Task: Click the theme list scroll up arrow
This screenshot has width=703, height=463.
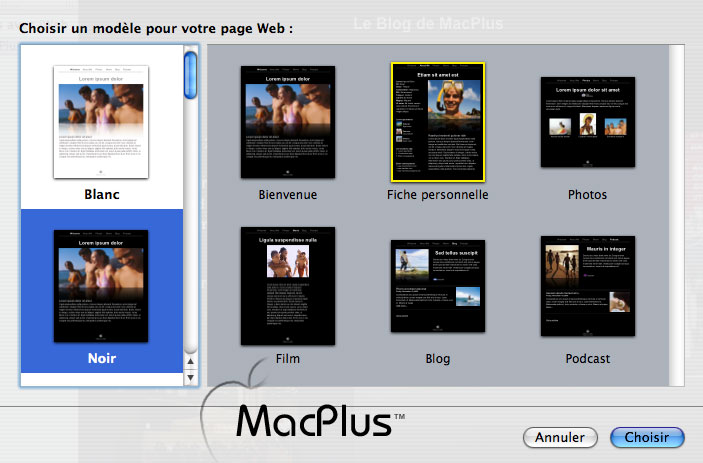Action: click(x=191, y=361)
